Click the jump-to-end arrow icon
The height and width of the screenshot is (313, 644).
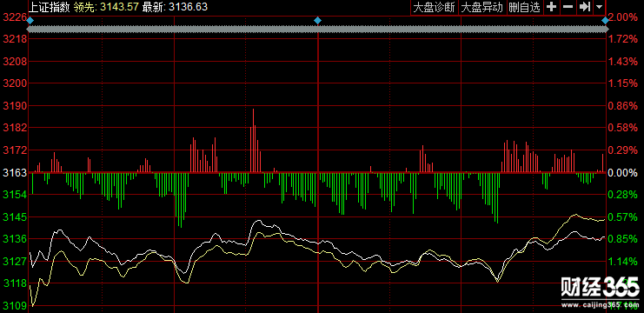tap(584, 7)
